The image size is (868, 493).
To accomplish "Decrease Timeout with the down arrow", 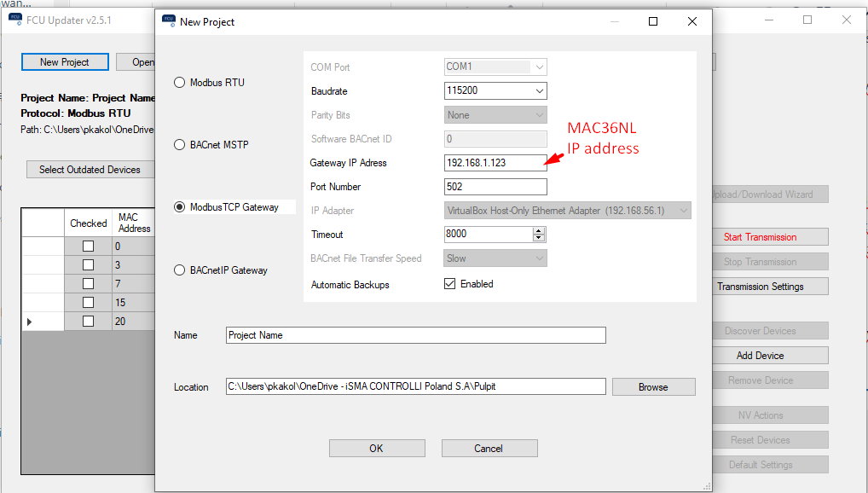I will (x=539, y=238).
